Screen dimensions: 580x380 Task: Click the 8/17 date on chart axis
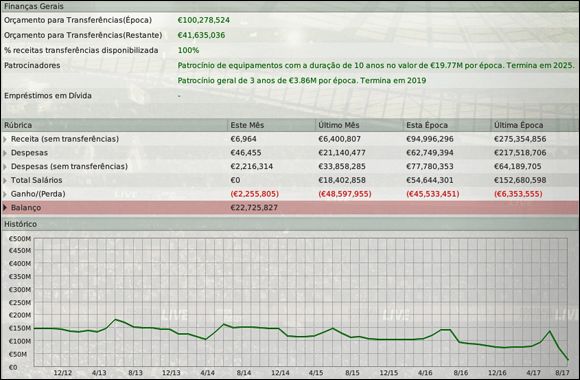point(562,373)
